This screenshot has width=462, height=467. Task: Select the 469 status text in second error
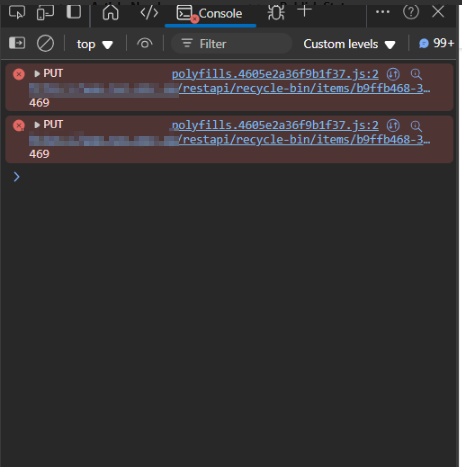coord(39,154)
